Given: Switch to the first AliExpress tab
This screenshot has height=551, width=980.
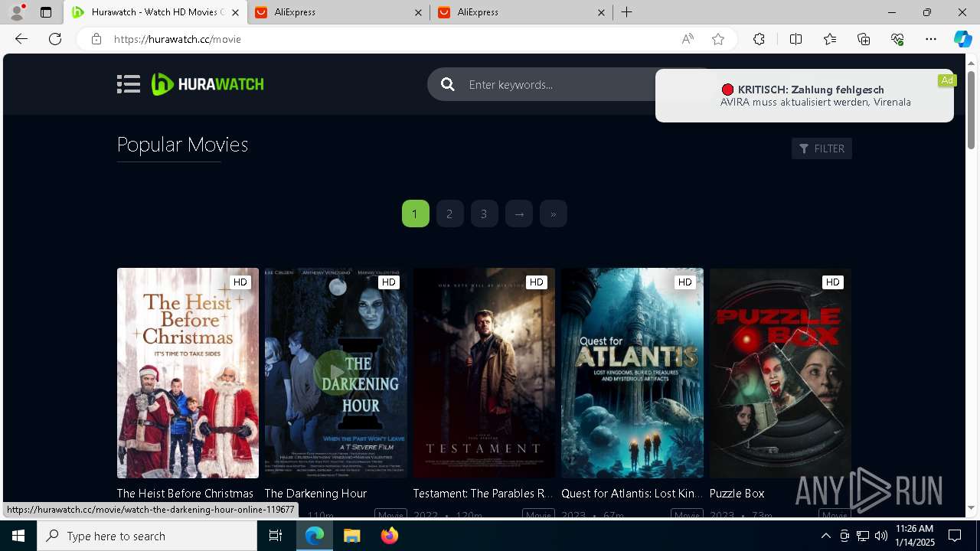Looking at the screenshot, I should 337,12.
